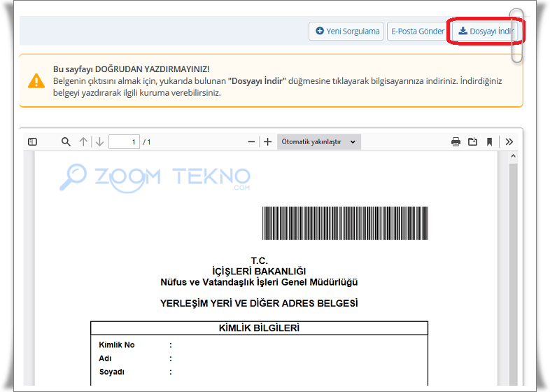Image resolution: width=550 pixels, height=392 pixels.
Task: Open the PDF tools double-chevron menu
Action: point(509,142)
